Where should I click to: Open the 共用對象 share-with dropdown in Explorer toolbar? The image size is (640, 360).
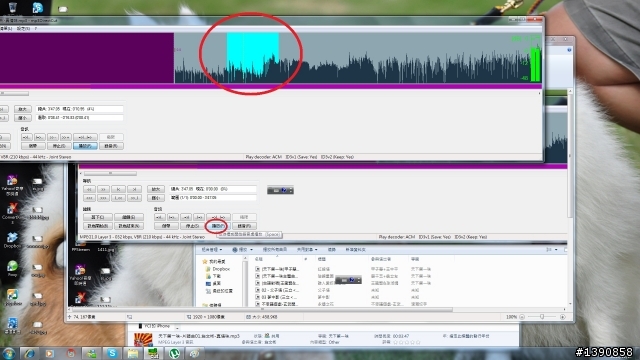click(x=307, y=249)
